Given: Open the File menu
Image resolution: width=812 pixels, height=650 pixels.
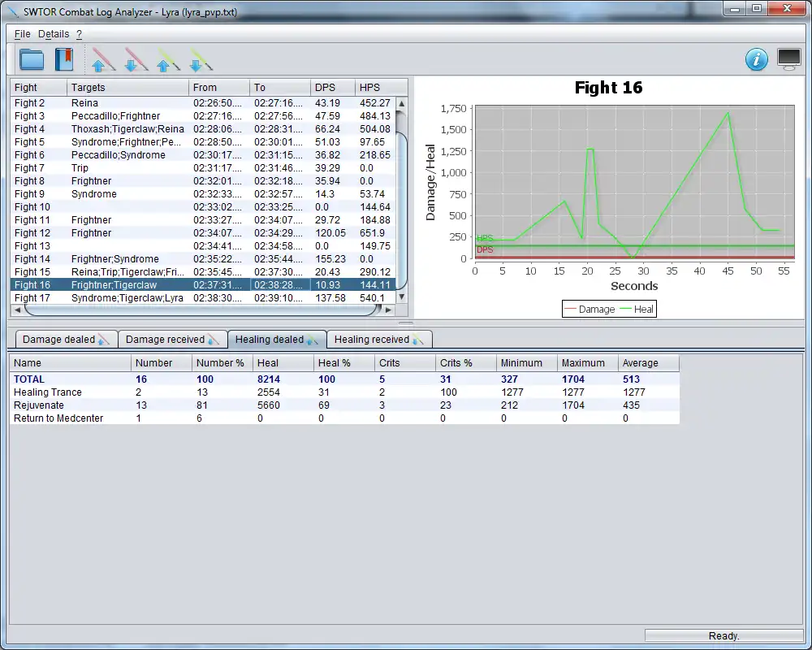Looking at the screenshot, I should [x=22, y=34].
